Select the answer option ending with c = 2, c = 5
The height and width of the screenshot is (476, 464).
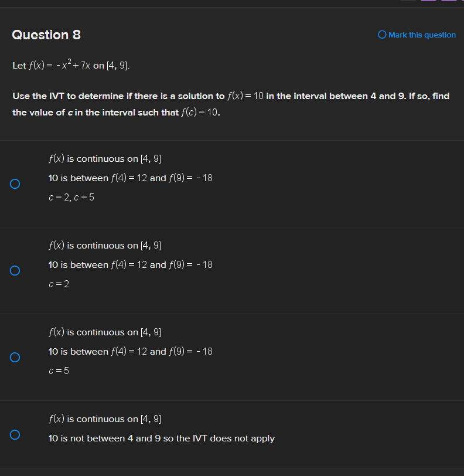pyautogui.click(x=15, y=183)
